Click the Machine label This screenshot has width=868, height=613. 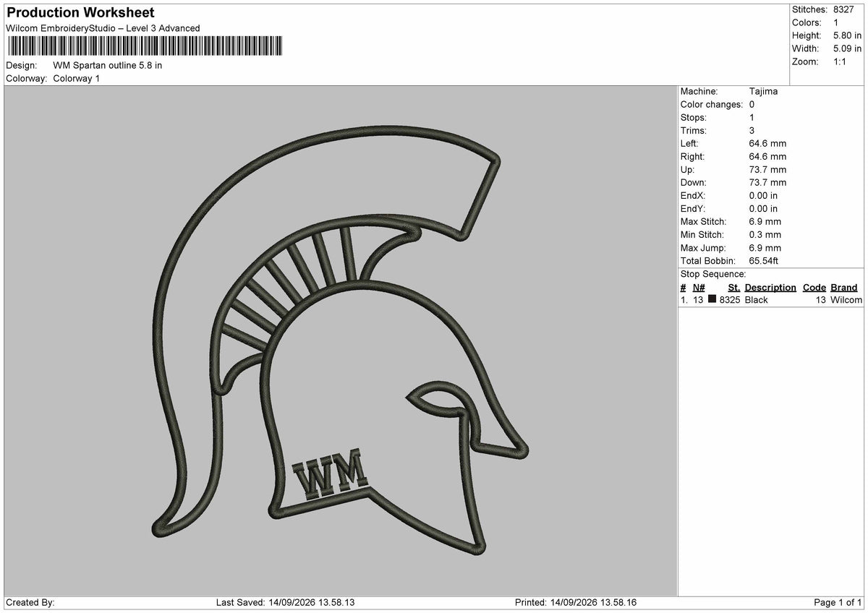[699, 92]
